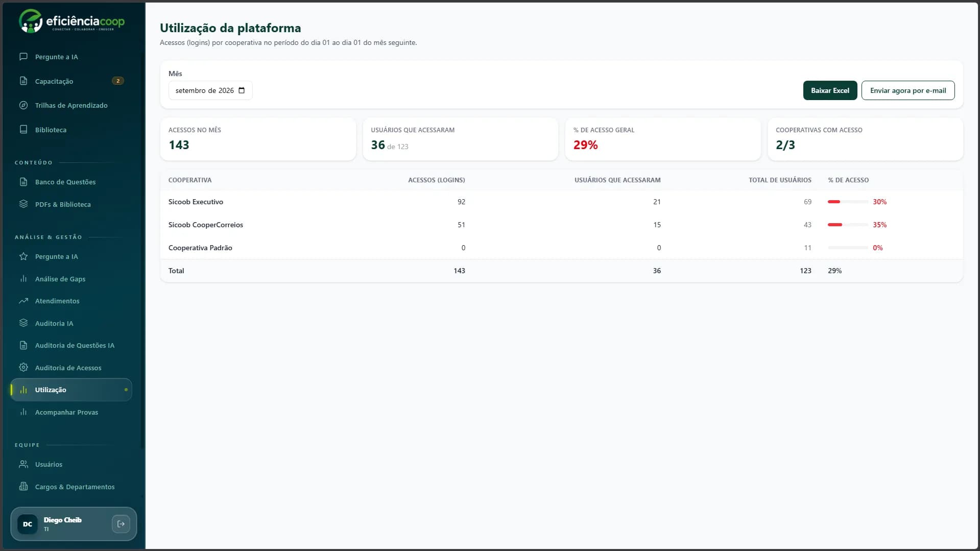Click the Capacitação document icon
This screenshot has width=980, height=551.
pos(23,81)
